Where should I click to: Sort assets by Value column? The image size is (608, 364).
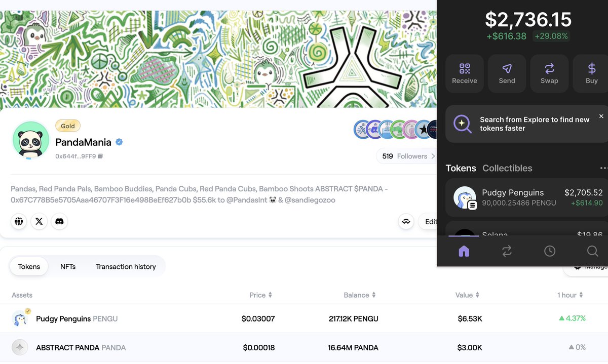467,295
